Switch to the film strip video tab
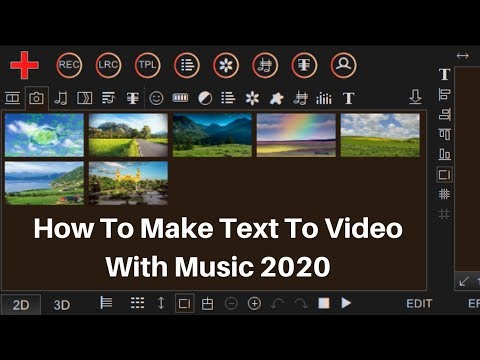 click(13, 98)
